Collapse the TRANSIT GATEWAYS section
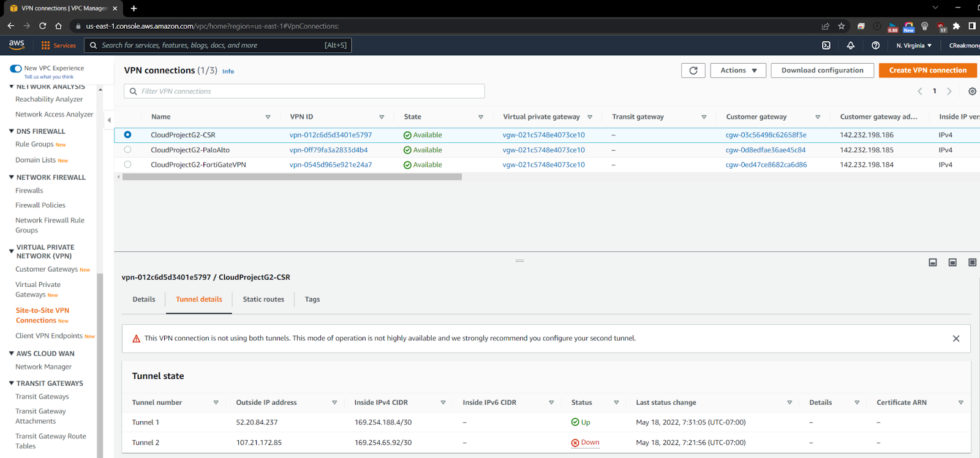Image resolution: width=980 pixels, height=458 pixels. click(x=11, y=383)
